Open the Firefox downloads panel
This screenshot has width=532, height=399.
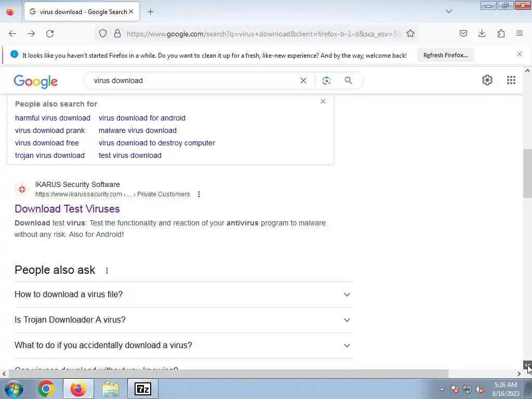pyautogui.click(x=482, y=33)
